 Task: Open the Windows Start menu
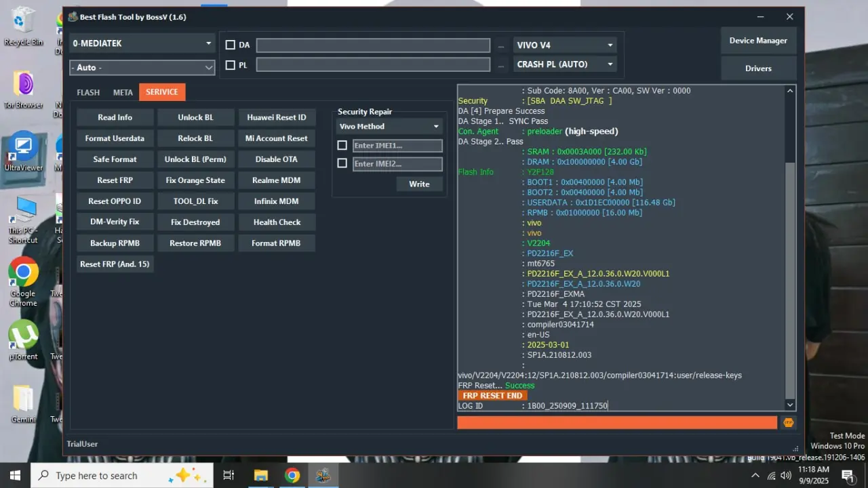pyautogui.click(x=15, y=475)
